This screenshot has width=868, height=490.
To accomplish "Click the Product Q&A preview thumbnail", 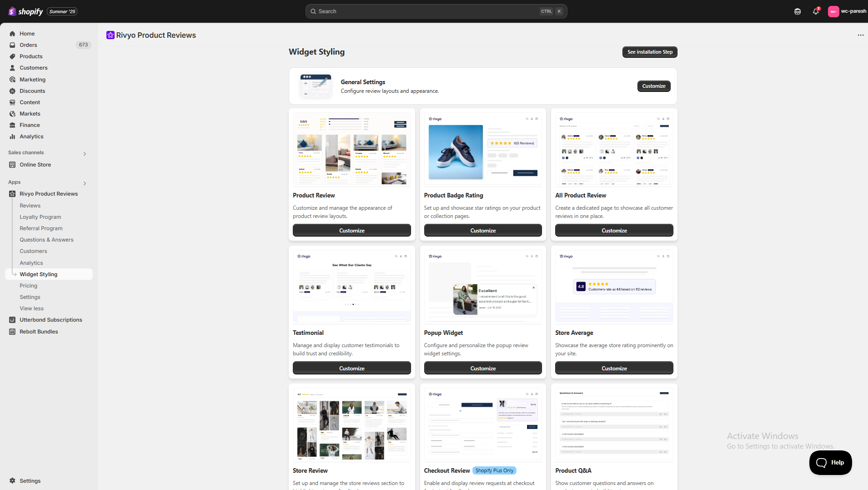I will tap(614, 424).
